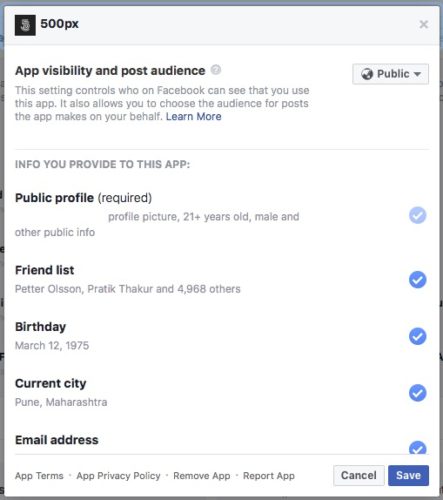The image size is (443, 500).
Task: Click Remove App link
Action: [x=202, y=476]
